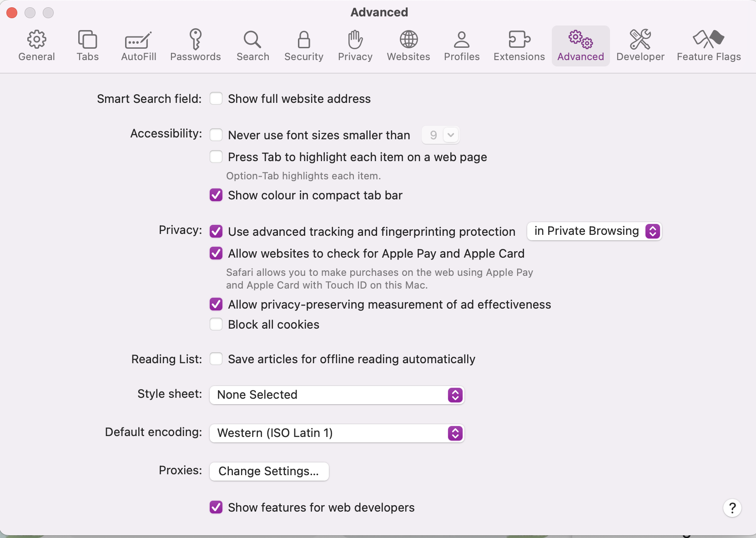The height and width of the screenshot is (538, 756).
Task: Open the General settings pane
Action: click(x=37, y=46)
